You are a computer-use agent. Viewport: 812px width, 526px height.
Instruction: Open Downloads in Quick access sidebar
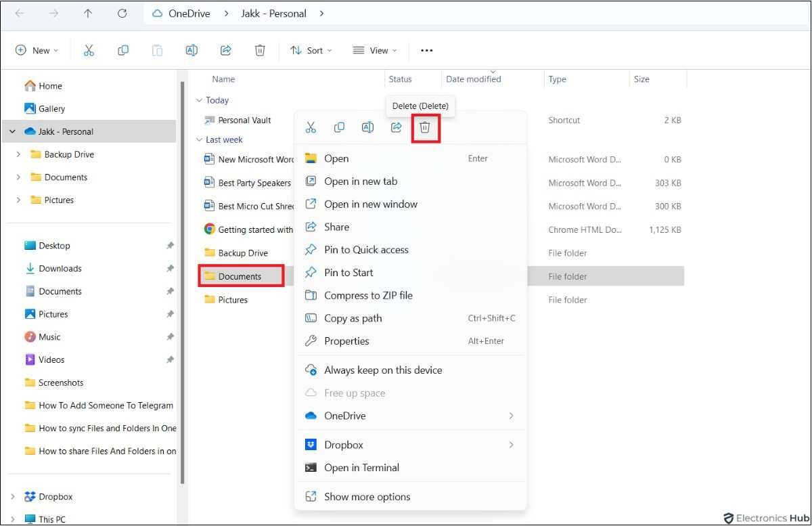point(60,269)
